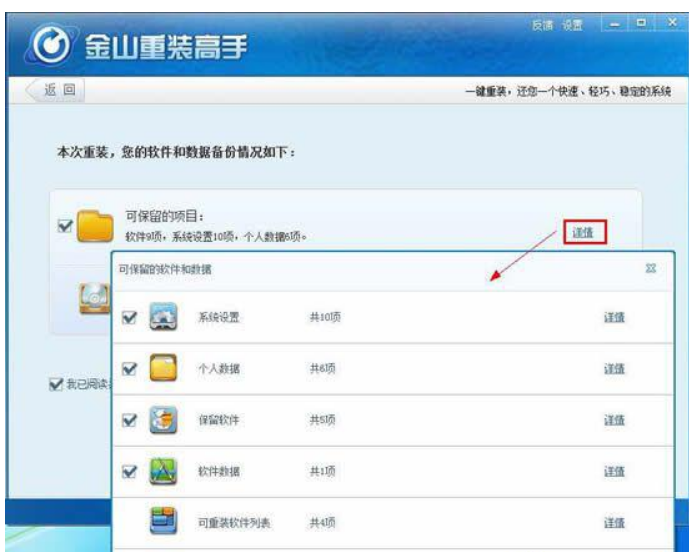
Task: Toggle the 系统设置 checkbox
Action: click(128, 318)
